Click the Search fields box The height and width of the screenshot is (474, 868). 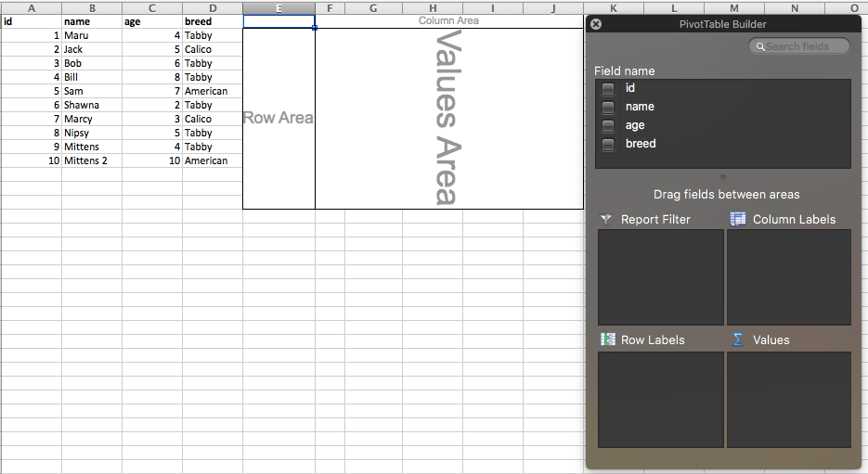click(x=798, y=46)
